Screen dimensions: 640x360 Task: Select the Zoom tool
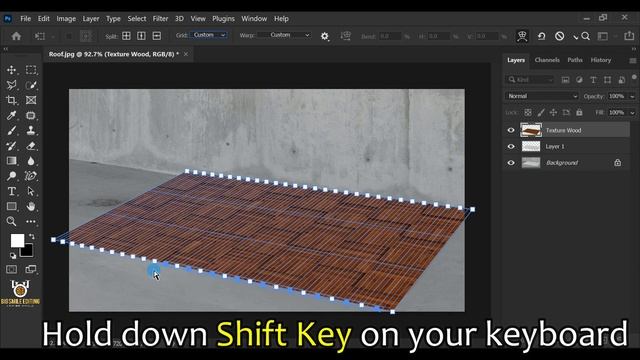click(x=11, y=221)
